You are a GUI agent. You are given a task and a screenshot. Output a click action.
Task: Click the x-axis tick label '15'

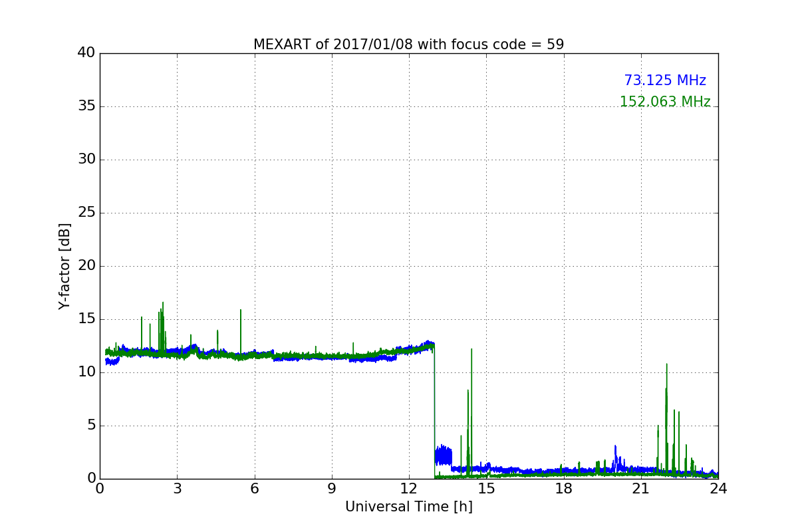coord(486,489)
